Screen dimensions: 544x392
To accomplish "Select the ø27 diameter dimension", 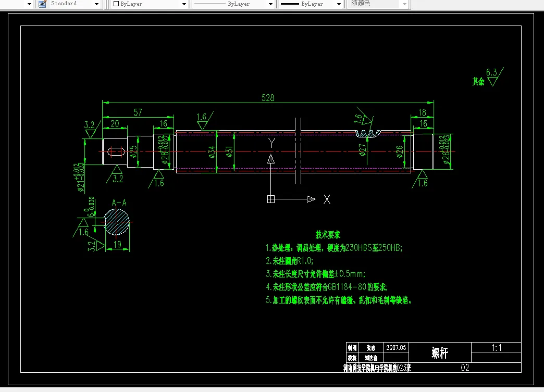I will point(363,150).
